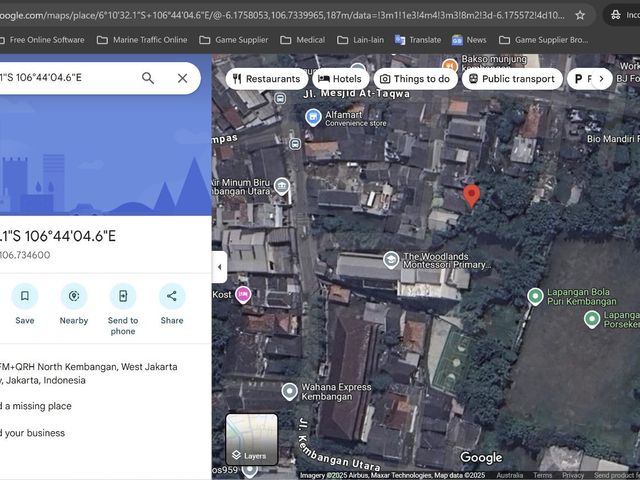Click Add your business
The width and height of the screenshot is (640, 480).
[33, 433]
